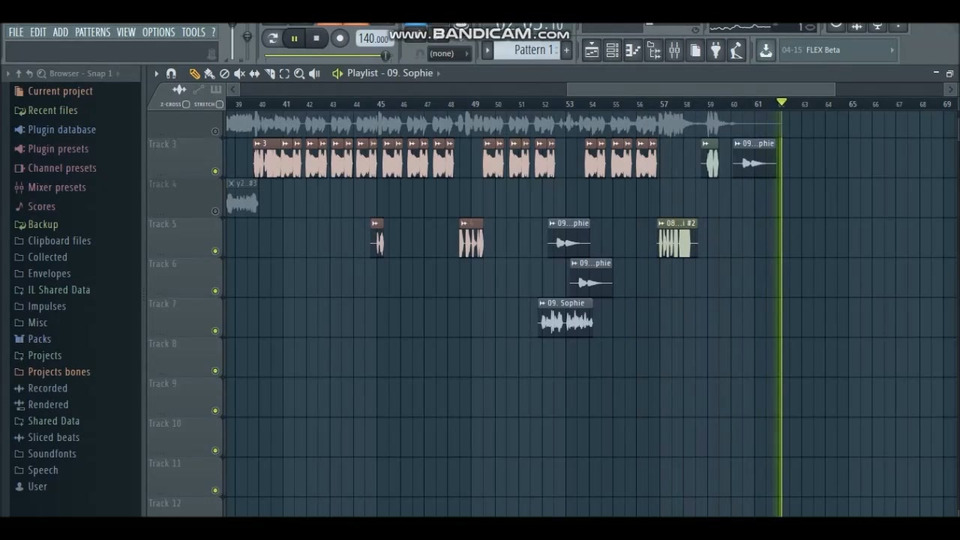Viewport: 960px width, 540px height.
Task: Open Plugin database folder
Action: pyautogui.click(x=61, y=130)
